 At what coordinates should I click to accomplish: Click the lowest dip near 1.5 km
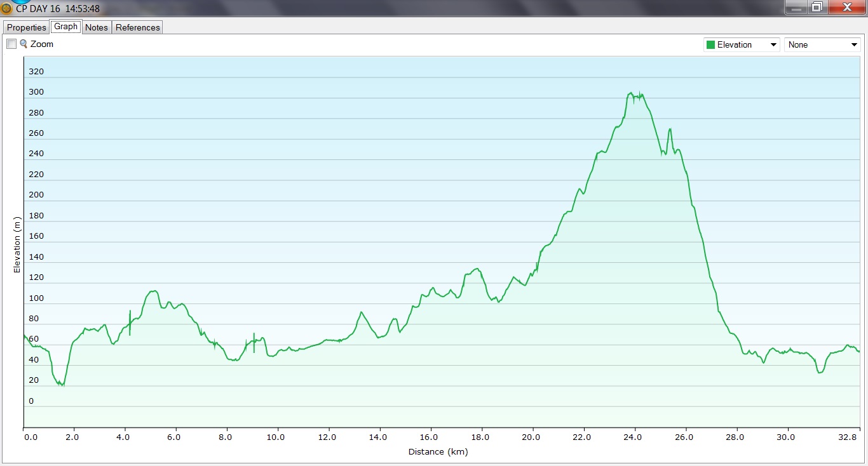click(62, 385)
